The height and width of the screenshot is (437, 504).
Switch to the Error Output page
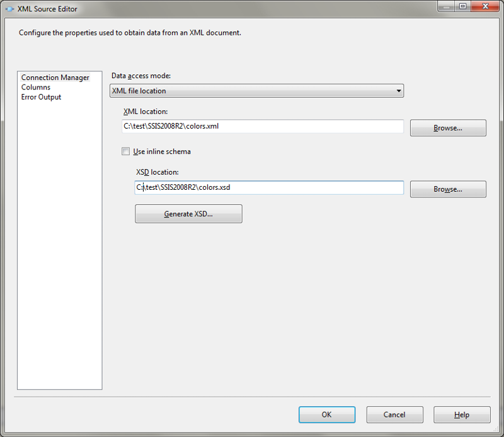(x=41, y=97)
